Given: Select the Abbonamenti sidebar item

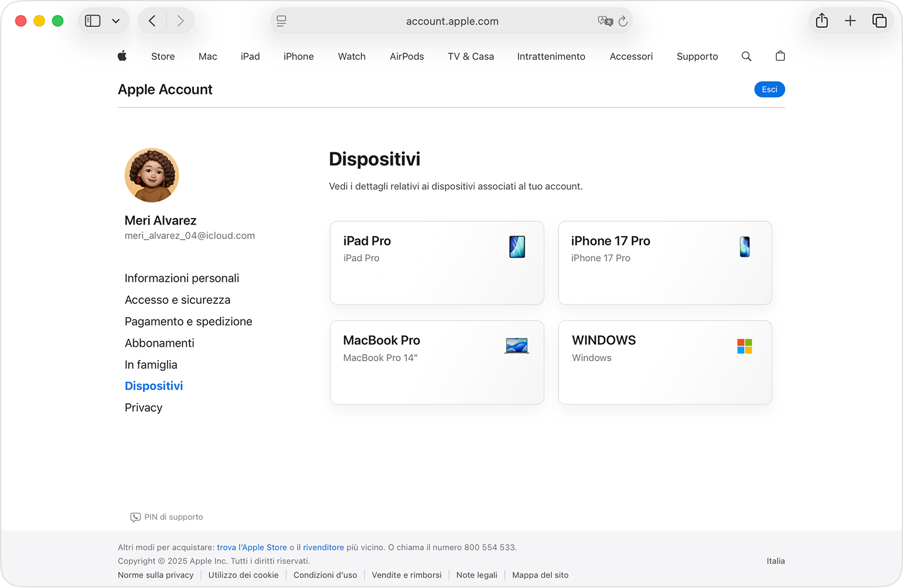Looking at the screenshot, I should [x=159, y=343].
